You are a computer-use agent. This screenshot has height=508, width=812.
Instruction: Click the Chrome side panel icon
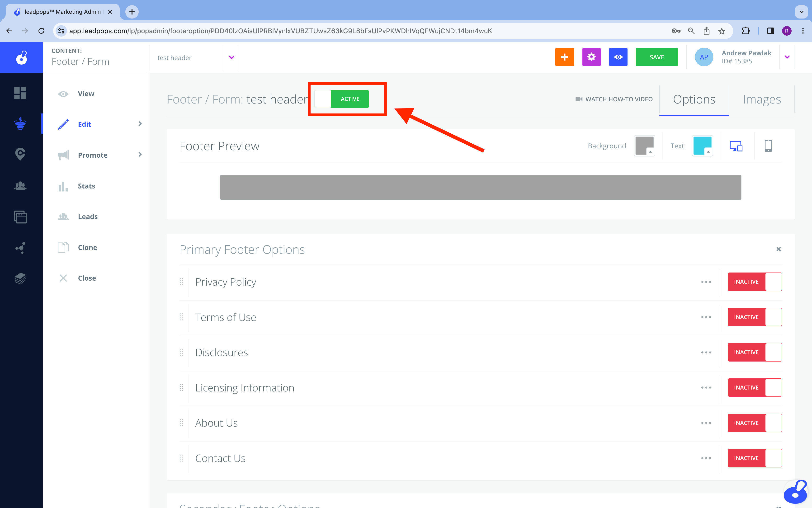point(770,31)
